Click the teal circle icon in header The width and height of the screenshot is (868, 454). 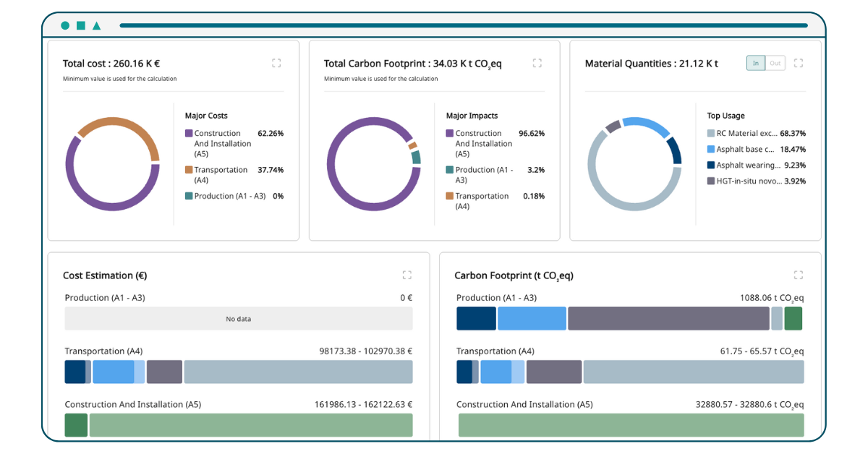click(65, 25)
